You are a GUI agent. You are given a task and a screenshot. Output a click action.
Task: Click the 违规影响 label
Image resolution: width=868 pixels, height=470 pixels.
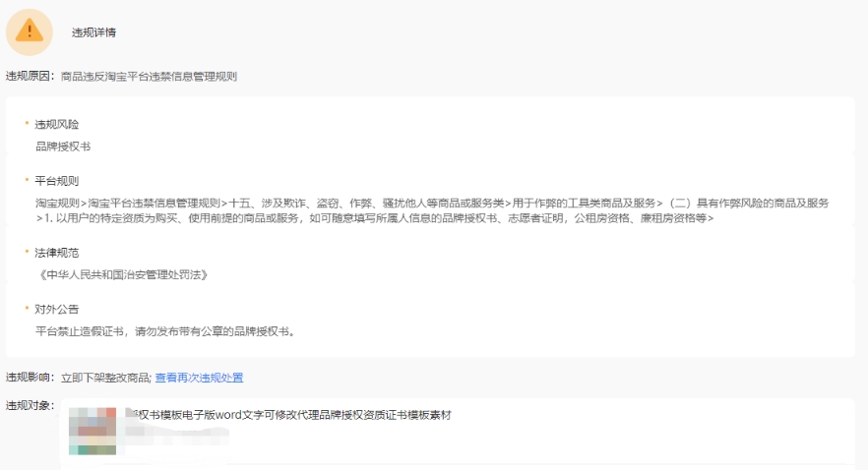pyautogui.click(x=30, y=378)
